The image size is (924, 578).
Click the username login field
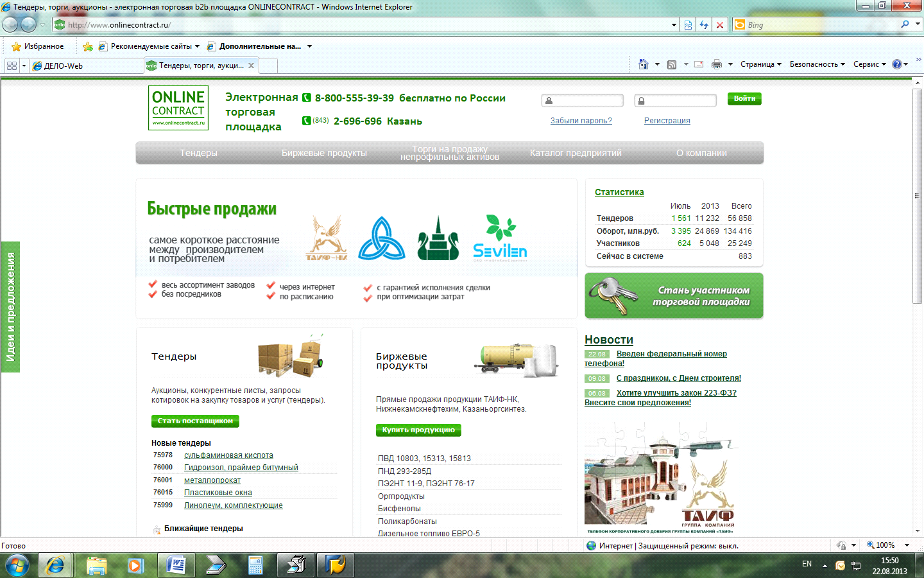click(x=582, y=100)
